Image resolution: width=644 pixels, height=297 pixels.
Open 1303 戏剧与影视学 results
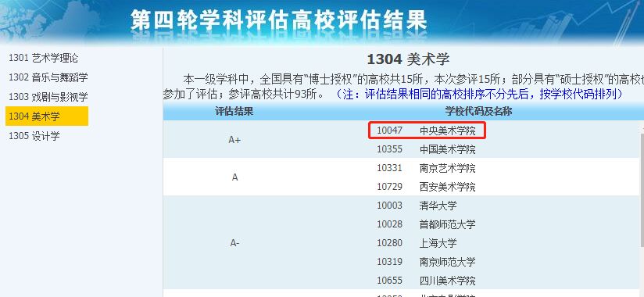48,97
